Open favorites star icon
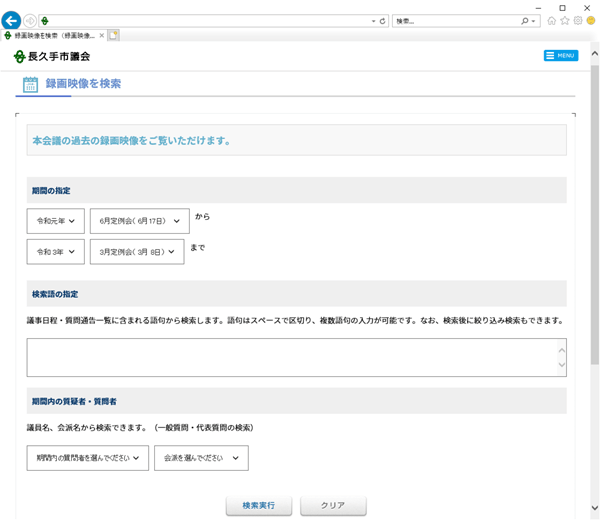The width and height of the screenshot is (600, 520). click(x=565, y=21)
